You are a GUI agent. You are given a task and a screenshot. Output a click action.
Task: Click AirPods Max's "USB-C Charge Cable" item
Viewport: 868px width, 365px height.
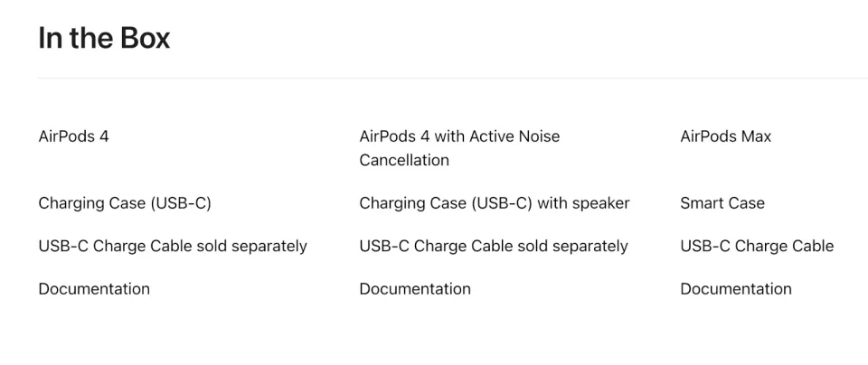point(757,246)
